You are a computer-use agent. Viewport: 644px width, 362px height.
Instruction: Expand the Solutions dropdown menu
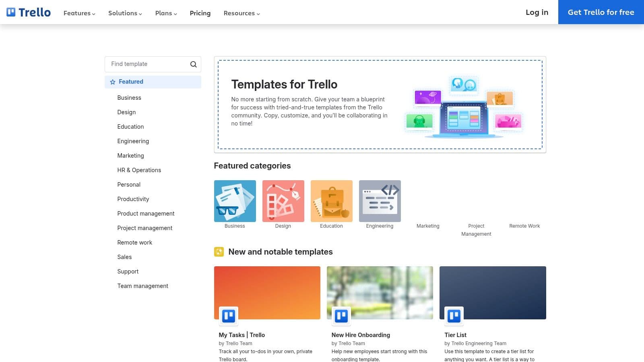[x=125, y=13]
